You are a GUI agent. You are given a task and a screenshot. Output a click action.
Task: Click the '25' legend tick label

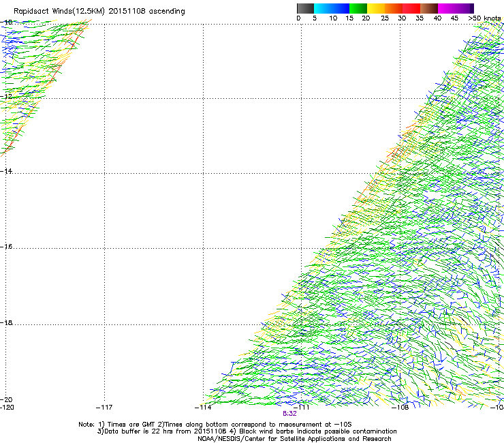point(385,18)
